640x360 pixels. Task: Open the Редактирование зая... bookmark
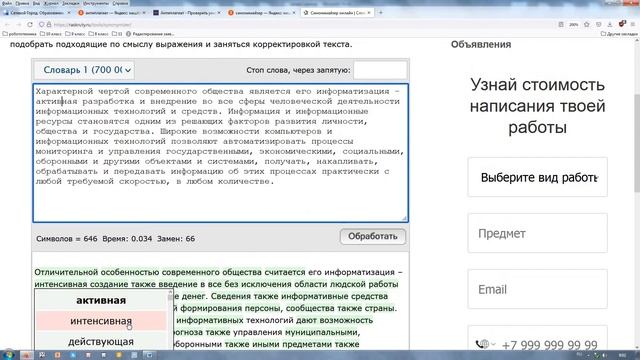(150, 34)
